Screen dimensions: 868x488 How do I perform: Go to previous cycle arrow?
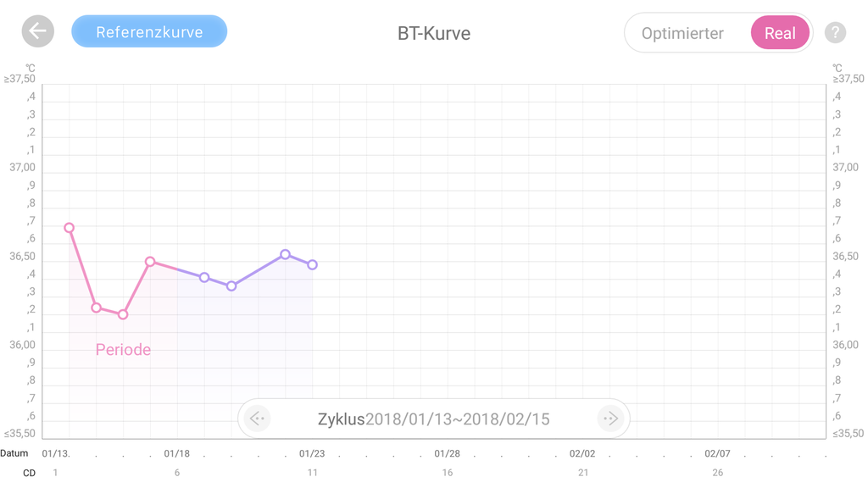(257, 419)
